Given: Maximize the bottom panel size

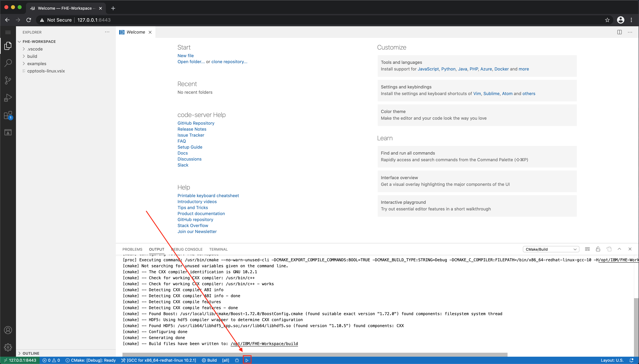Looking at the screenshot, I should coord(620,249).
